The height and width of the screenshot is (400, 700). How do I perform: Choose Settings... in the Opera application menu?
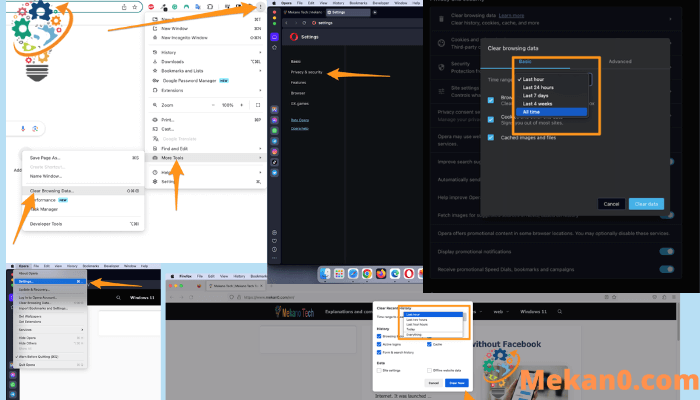tap(50, 281)
